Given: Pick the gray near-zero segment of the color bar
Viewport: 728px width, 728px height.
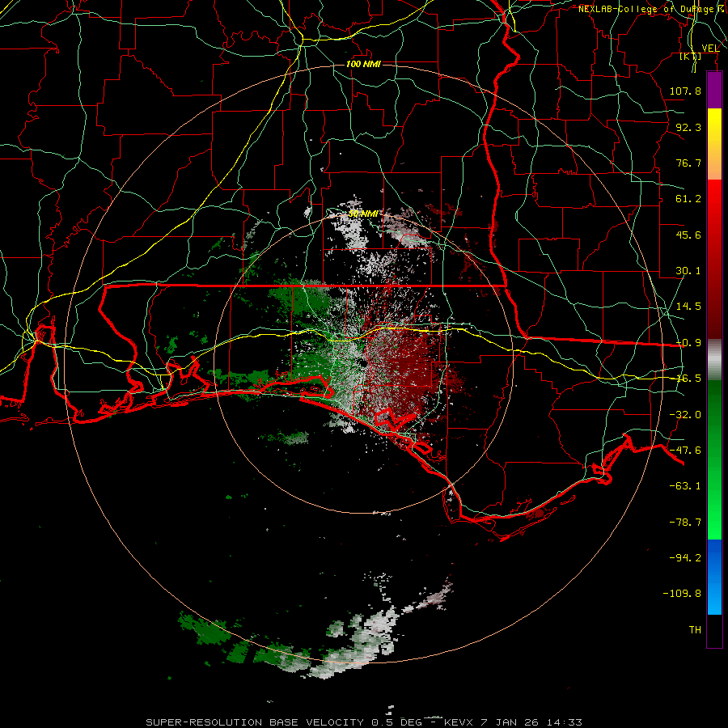Looking at the screenshot, I should pyautogui.click(x=714, y=359).
